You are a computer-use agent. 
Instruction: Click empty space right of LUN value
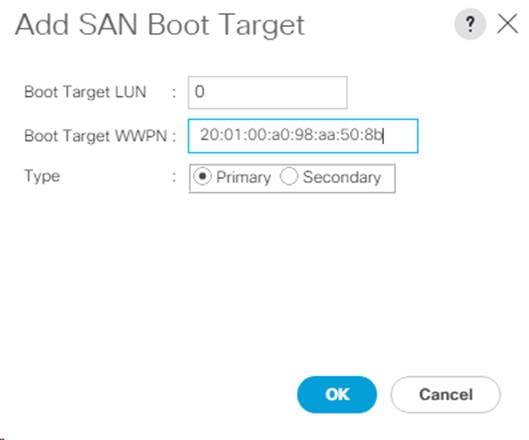[277, 92]
